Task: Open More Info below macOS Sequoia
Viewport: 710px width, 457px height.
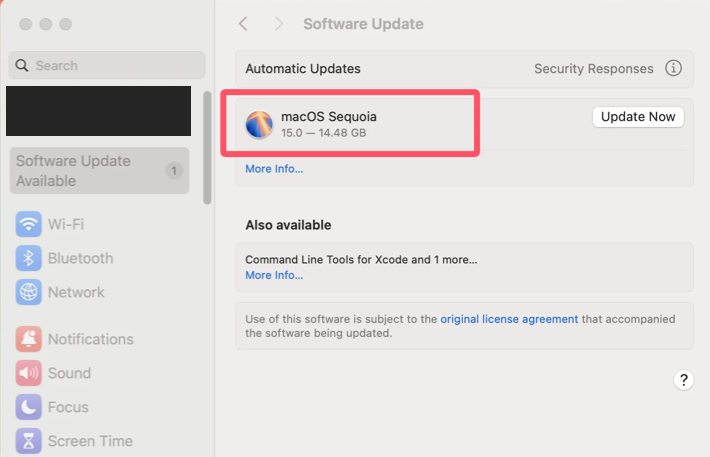Action: [274, 169]
